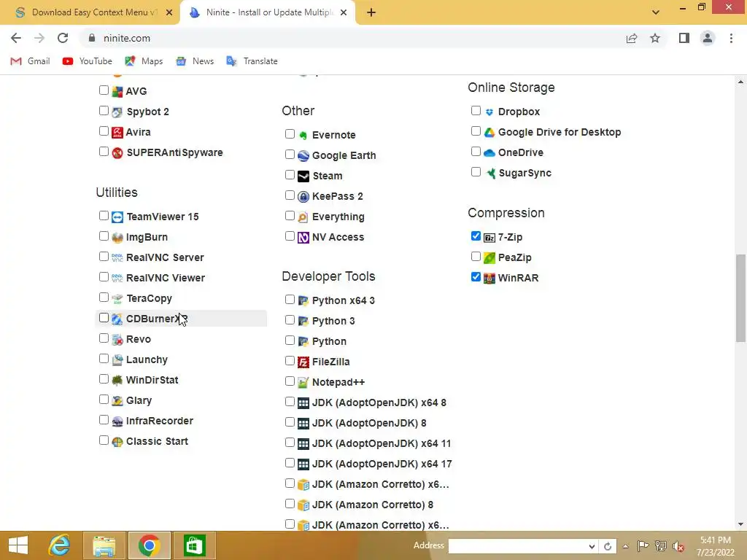
Task: Open the Windows Store taskbar icon
Action: pos(193,545)
